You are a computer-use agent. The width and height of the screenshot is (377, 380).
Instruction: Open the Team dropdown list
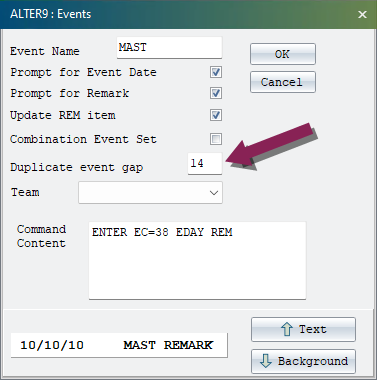click(150, 192)
